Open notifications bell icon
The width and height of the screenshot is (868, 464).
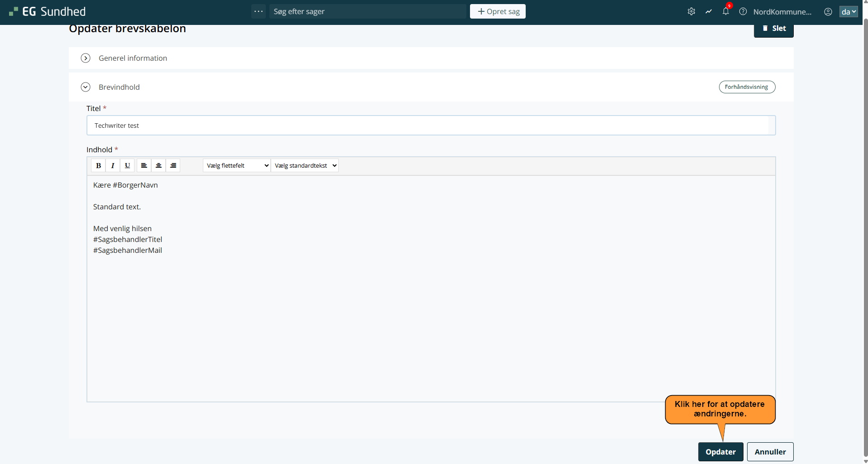tap(725, 12)
